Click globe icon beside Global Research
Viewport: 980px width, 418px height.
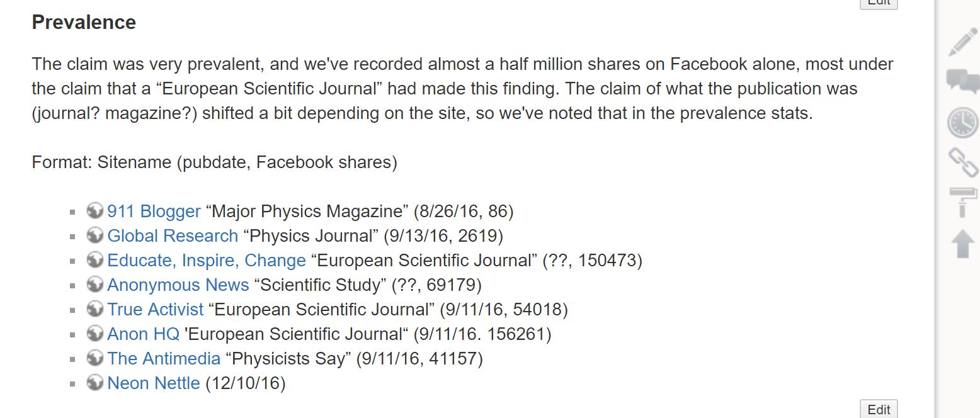tap(94, 235)
